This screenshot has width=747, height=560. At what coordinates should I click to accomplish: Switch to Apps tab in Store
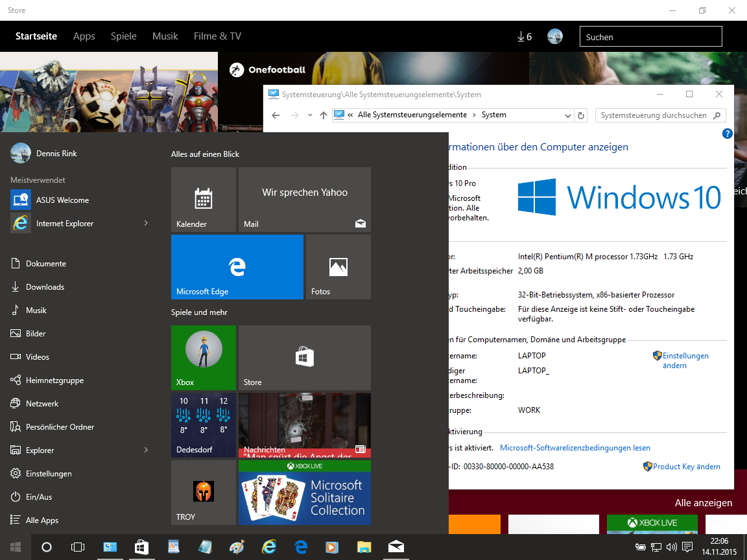click(x=84, y=36)
